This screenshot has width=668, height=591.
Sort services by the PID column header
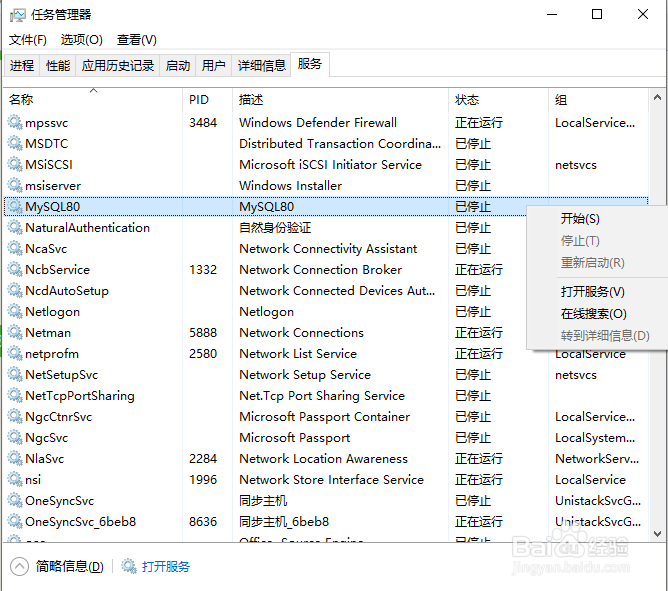point(207,100)
